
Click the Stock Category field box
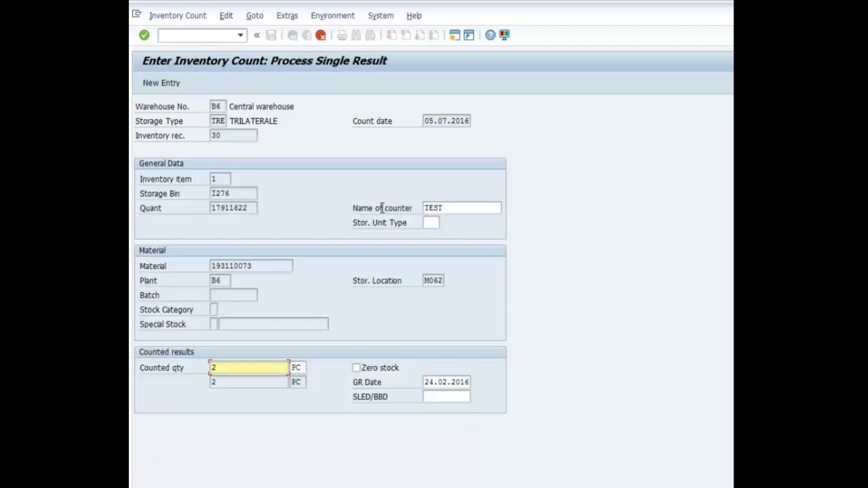(x=214, y=310)
